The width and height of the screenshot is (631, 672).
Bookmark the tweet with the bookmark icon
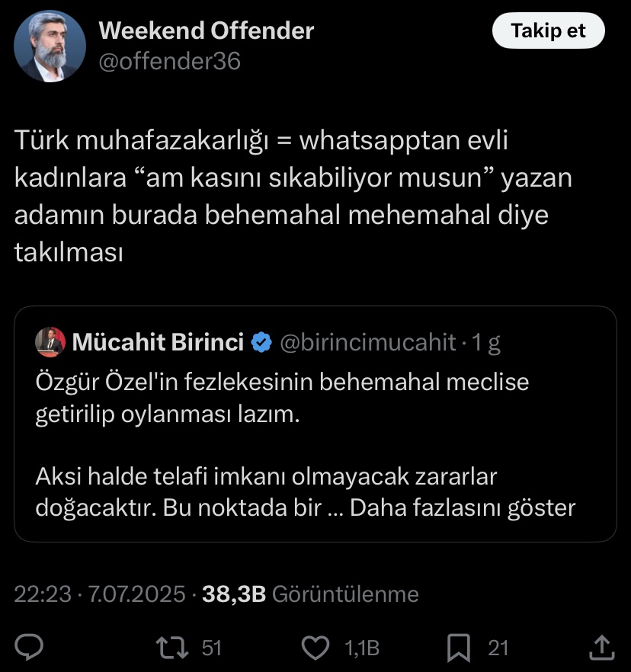click(x=459, y=648)
